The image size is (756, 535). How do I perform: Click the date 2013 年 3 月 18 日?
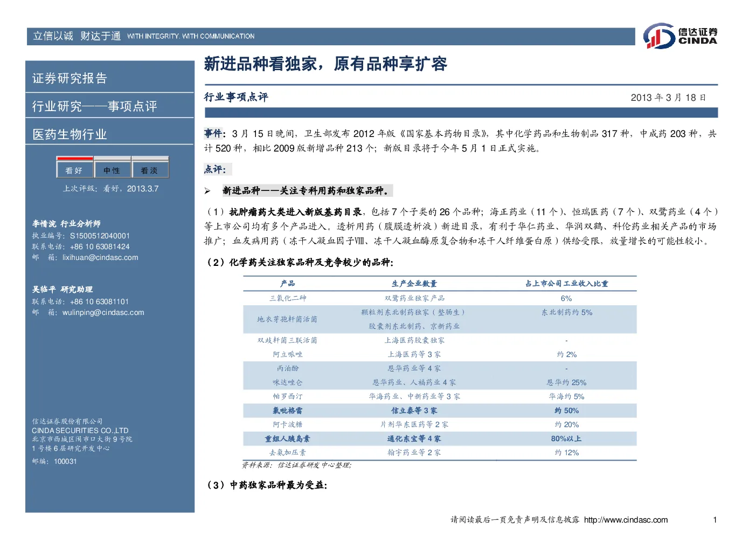668,98
